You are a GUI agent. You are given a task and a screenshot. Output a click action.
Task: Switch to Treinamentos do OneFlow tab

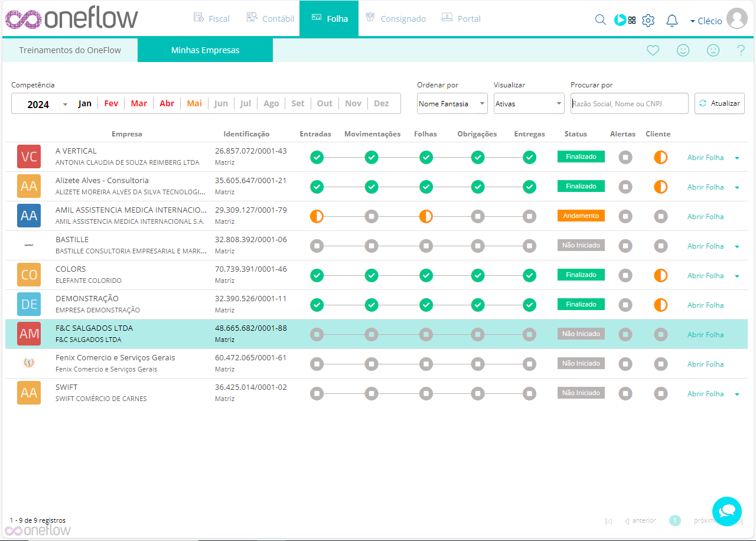pos(70,50)
